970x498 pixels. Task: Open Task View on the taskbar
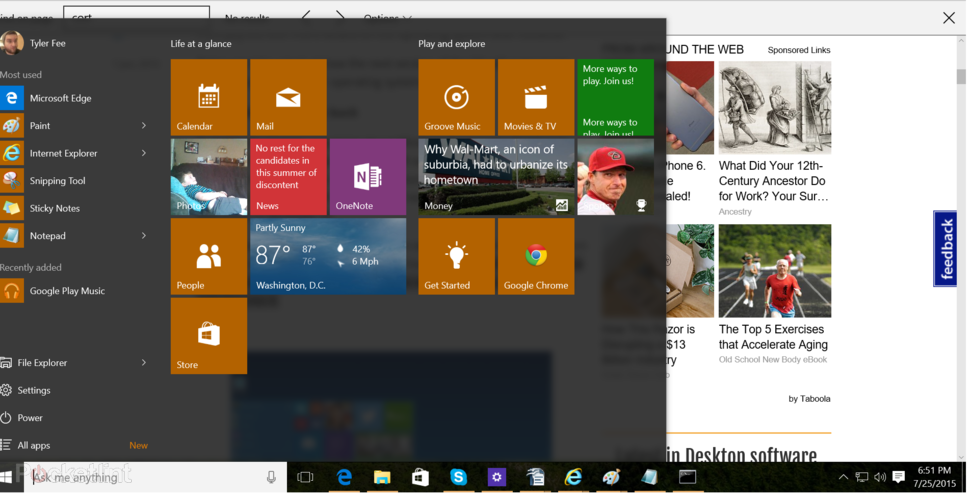[305, 477]
